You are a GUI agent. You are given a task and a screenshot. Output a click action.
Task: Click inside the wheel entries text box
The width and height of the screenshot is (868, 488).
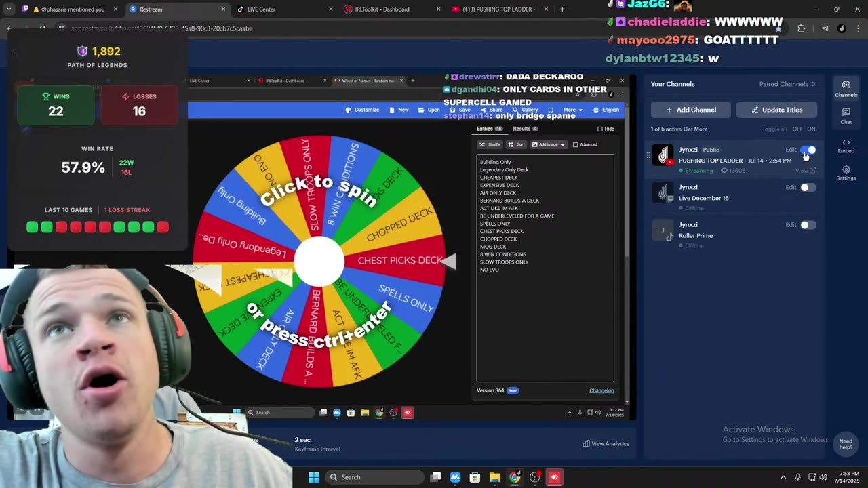(x=545, y=268)
